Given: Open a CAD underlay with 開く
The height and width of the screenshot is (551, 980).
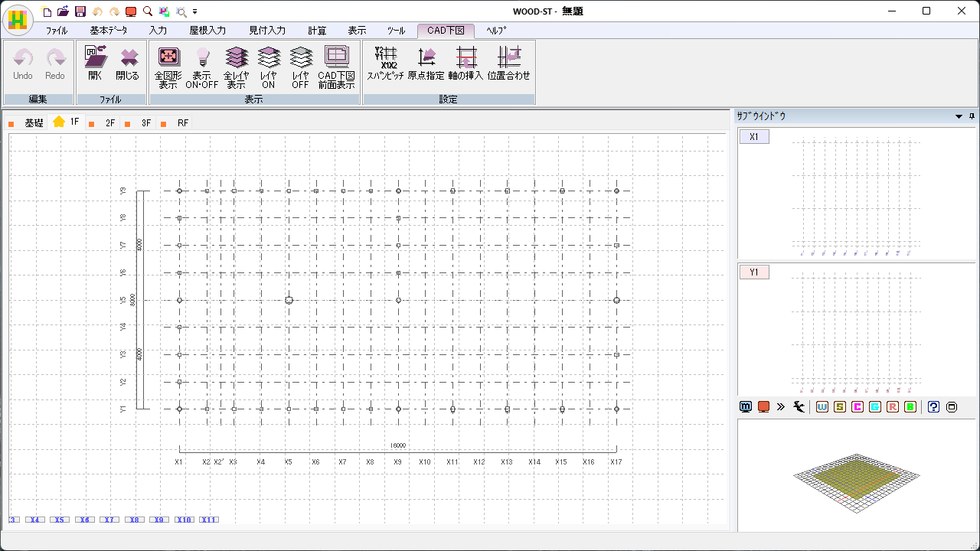Looking at the screenshot, I should pos(95,58).
